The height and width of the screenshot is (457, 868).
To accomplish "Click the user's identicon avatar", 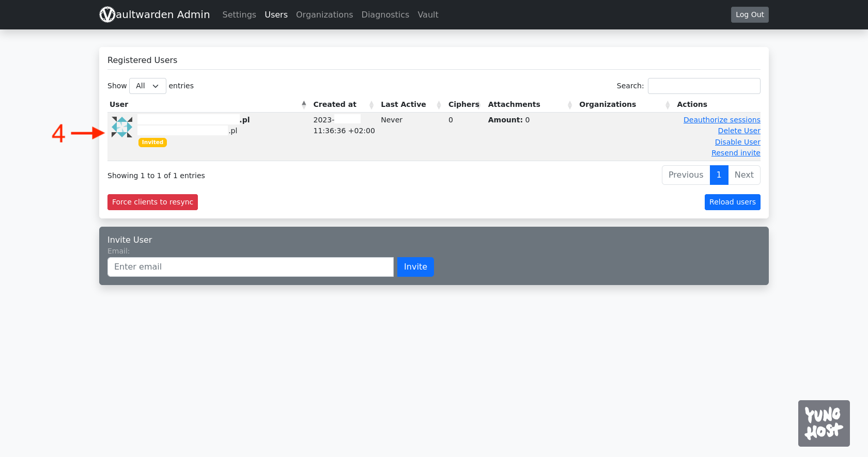I will [x=122, y=127].
